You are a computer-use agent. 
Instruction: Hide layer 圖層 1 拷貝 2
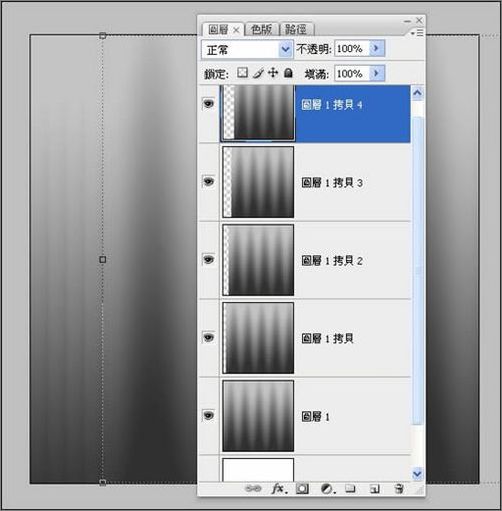209,259
